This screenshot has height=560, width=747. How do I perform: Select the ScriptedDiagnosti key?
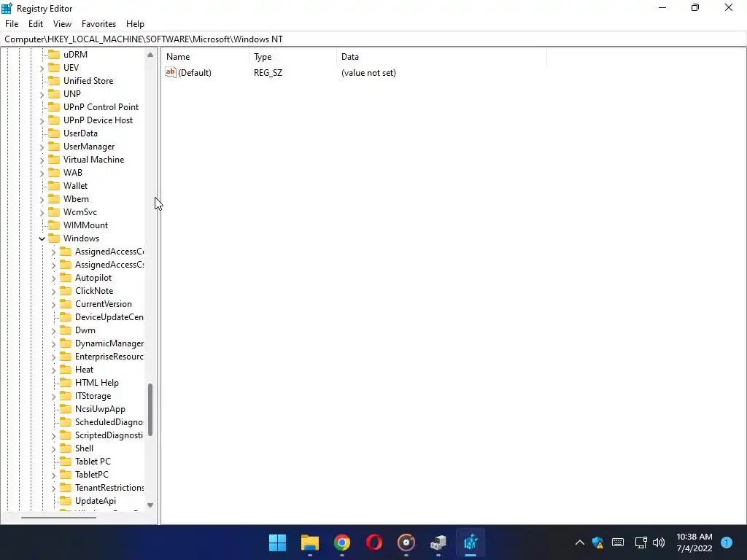pyautogui.click(x=109, y=435)
